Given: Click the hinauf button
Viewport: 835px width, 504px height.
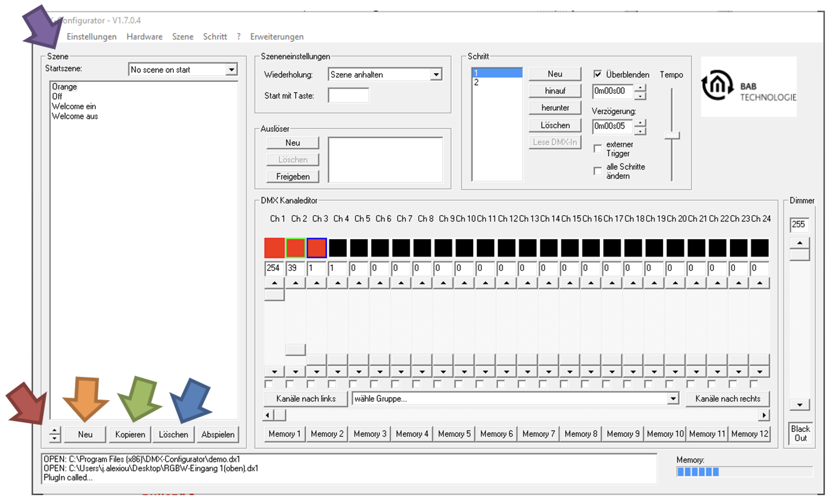Looking at the screenshot, I should [555, 91].
